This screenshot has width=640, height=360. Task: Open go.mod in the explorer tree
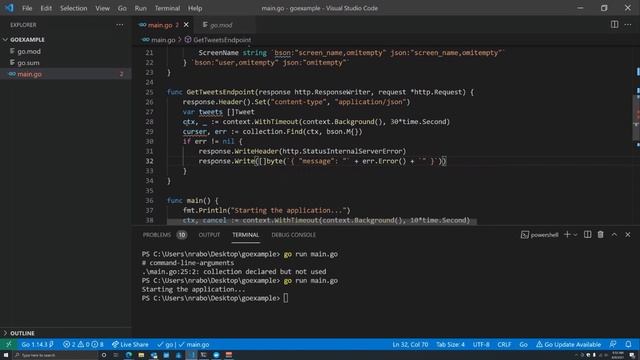click(x=29, y=51)
